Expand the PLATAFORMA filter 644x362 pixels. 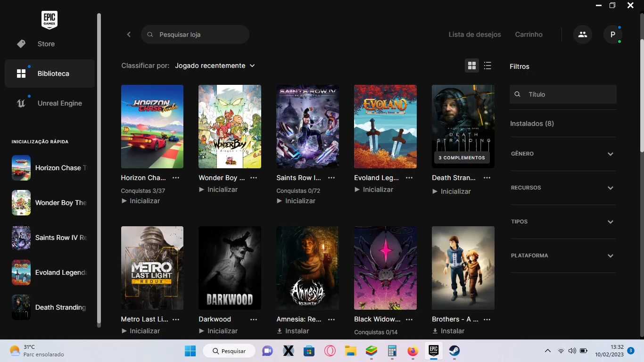coord(563,255)
